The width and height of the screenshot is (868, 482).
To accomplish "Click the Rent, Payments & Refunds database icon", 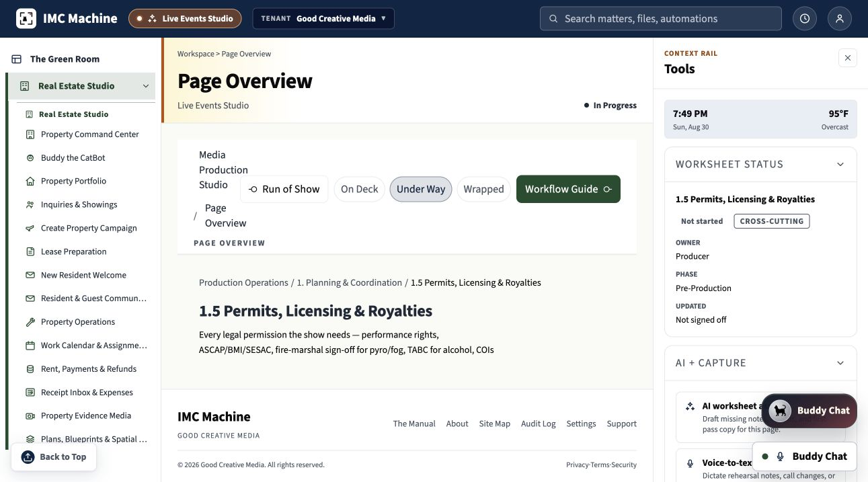I will coord(30,369).
